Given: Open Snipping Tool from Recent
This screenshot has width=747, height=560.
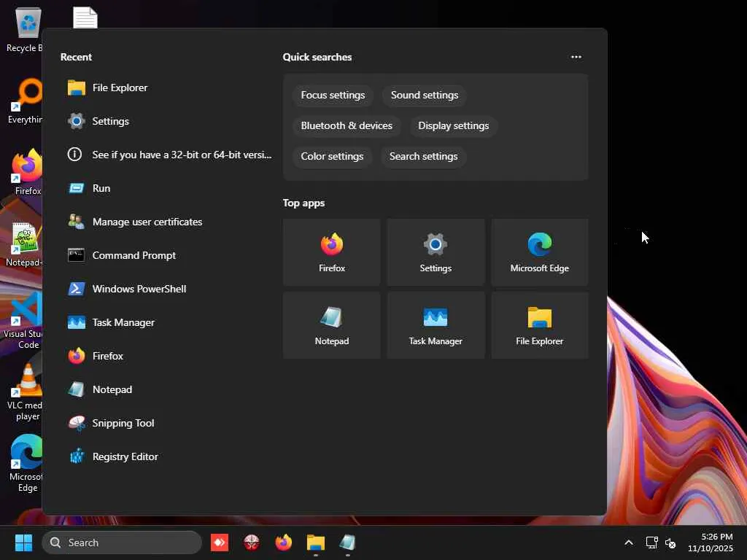Looking at the screenshot, I should pos(166,423).
